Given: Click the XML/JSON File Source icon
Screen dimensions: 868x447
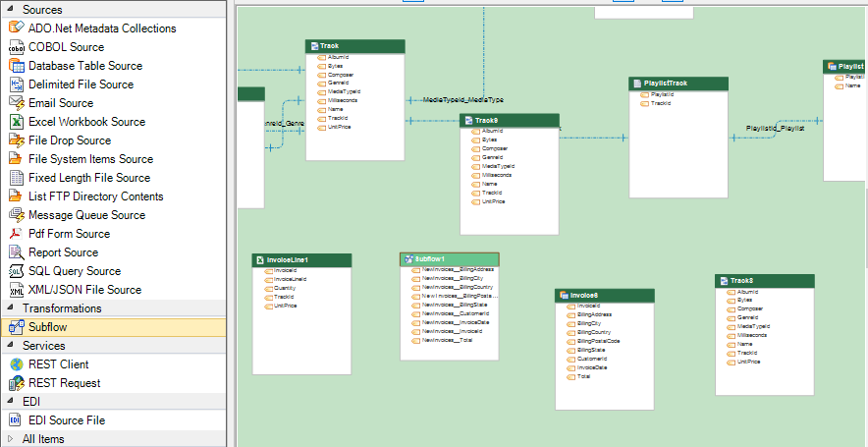Looking at the screenshot, I should [16, 290].
